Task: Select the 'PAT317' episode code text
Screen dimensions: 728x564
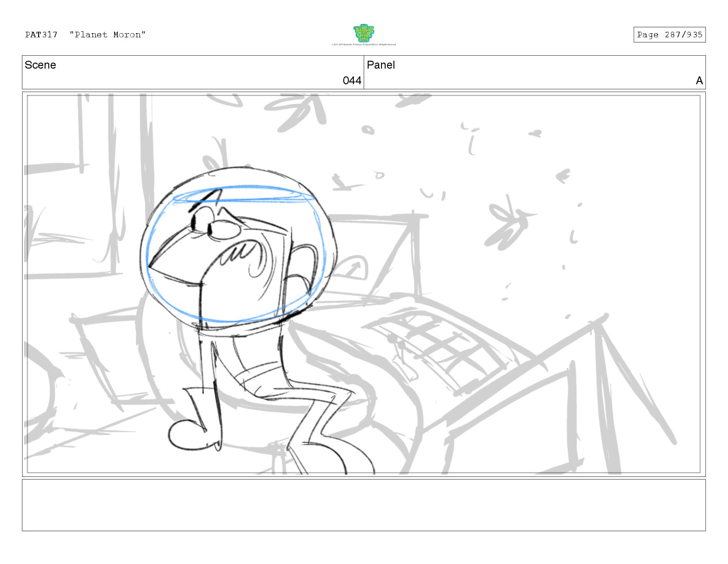Action: point(41,35)
